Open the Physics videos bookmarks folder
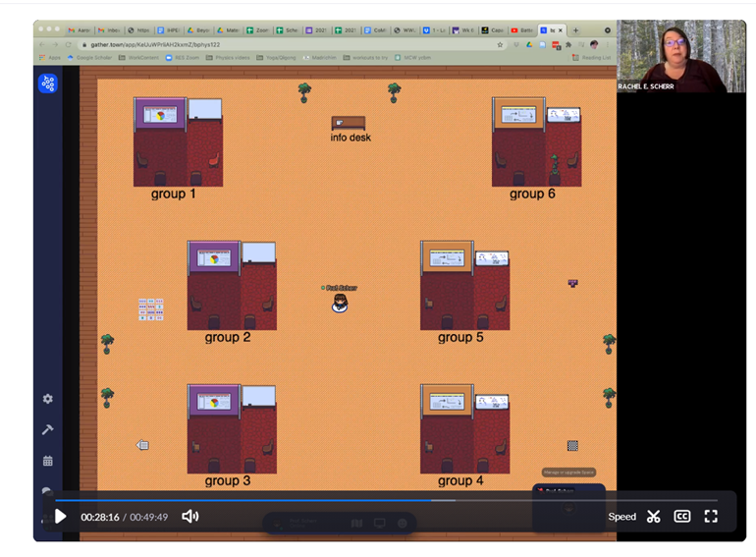The image size is (756, 557). click(x=228, y=57)
